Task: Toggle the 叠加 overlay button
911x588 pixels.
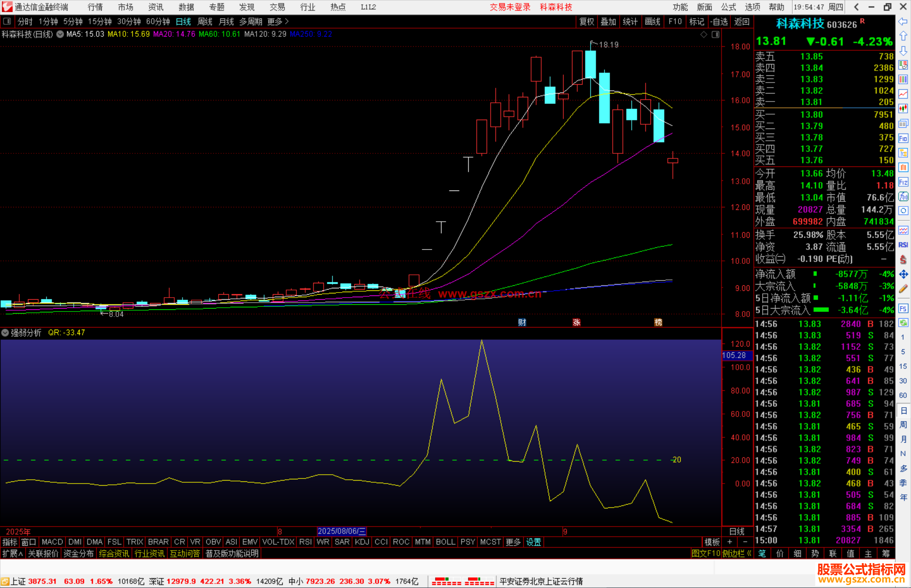Action: 608,21
